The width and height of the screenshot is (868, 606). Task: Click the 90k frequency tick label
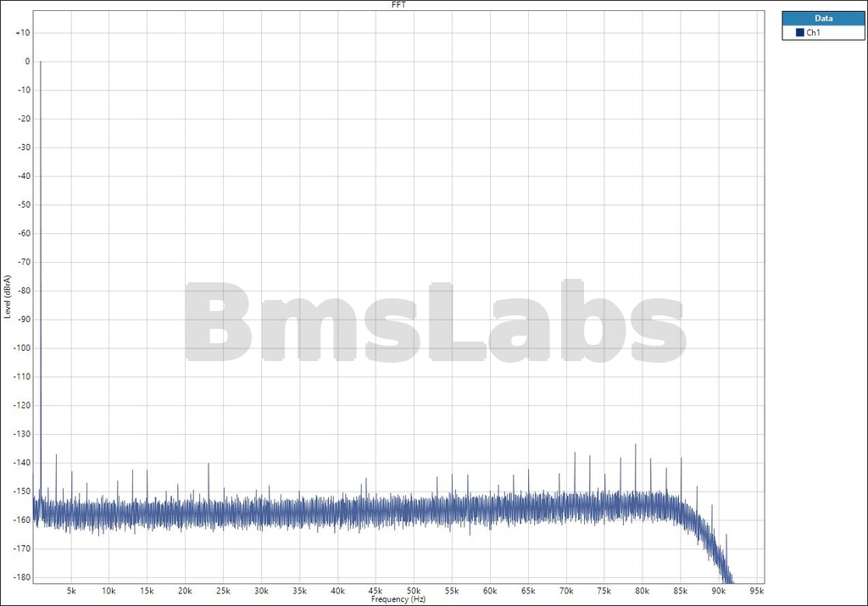[x=719, y=591]
